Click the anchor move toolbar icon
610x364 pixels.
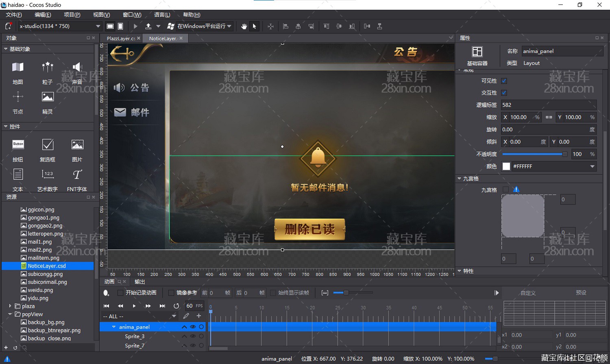coord(270,26)
